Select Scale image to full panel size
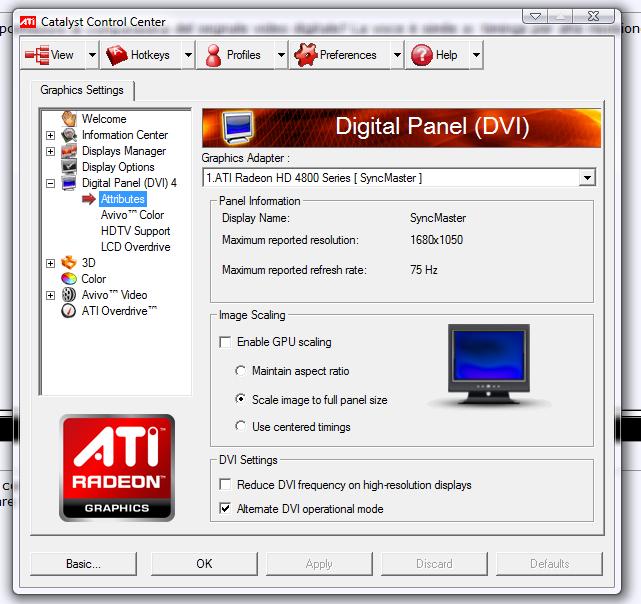 [x=240, y=399]
